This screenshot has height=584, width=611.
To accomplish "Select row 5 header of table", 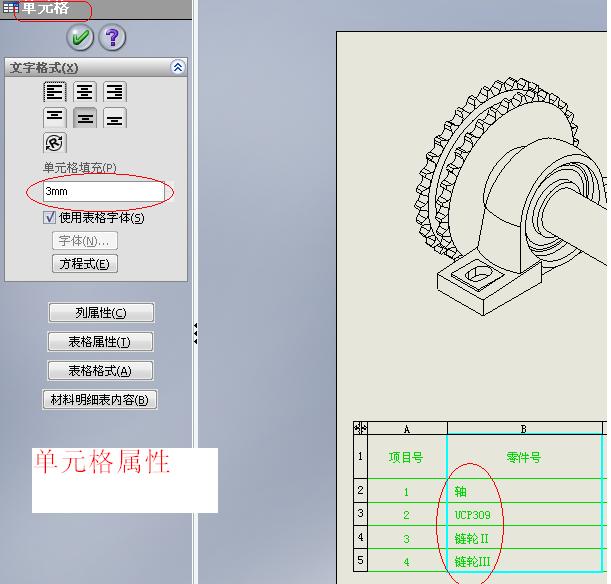I will coord(360,560).
